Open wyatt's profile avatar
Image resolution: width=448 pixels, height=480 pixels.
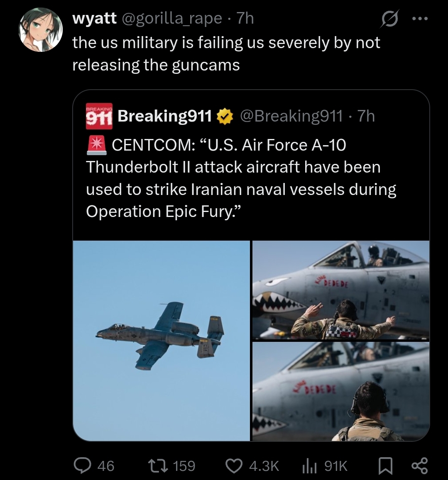tap(41, 31)
